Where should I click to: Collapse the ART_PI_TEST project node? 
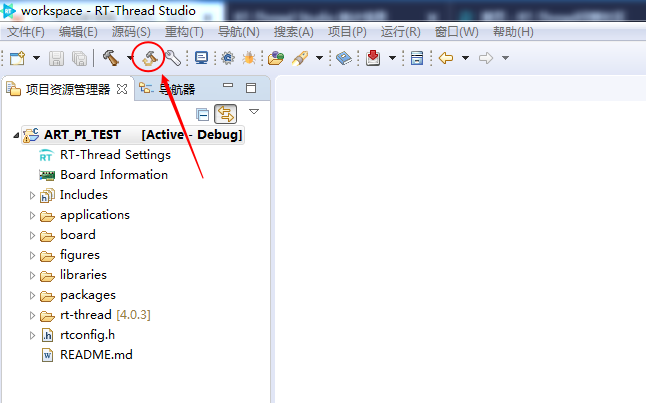[16, 135]
